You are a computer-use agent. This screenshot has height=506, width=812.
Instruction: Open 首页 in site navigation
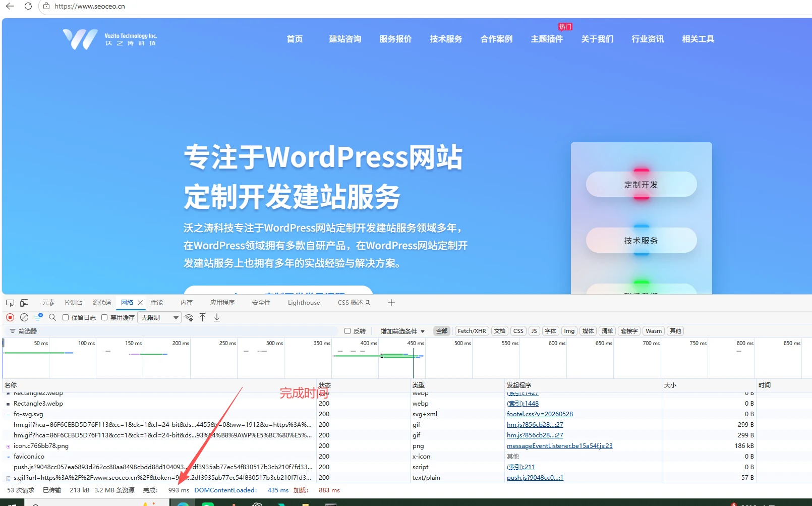[295, 39]
